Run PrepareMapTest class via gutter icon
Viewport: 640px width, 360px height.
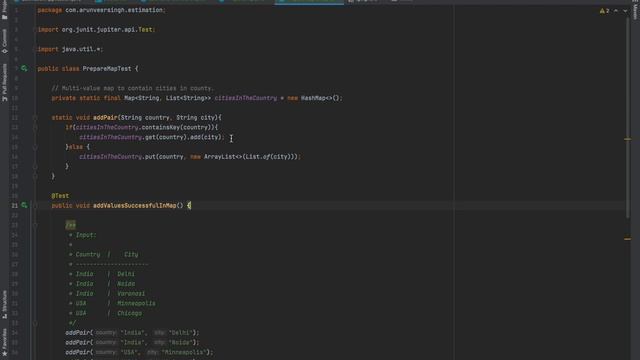tap(24, 69)
